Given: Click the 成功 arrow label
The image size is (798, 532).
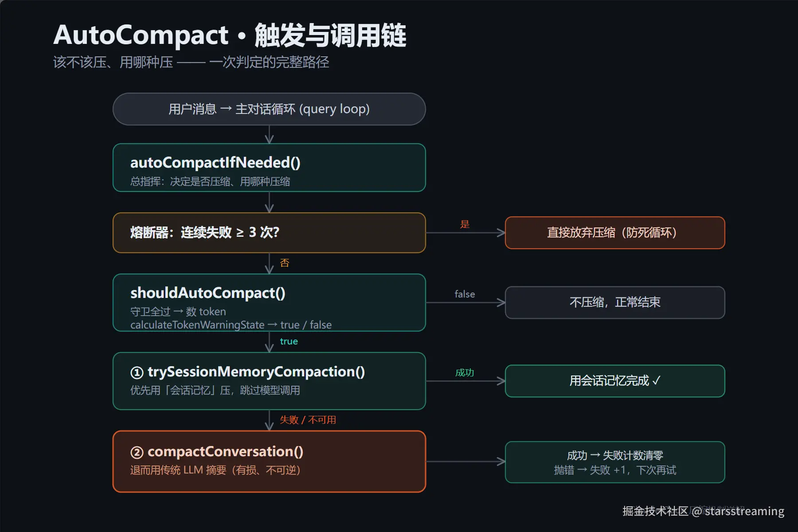Looking at the screenshot, I should coord(465,372).
